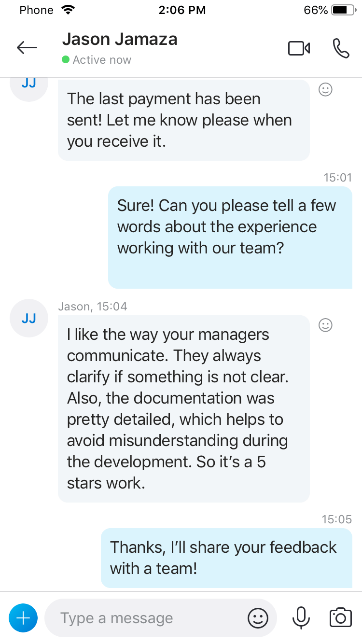Image resolution: width=362 pixels, height=644 pixels.
Task: React to the "managers communicate" message with smiley
Action: [x=326, y=325]
